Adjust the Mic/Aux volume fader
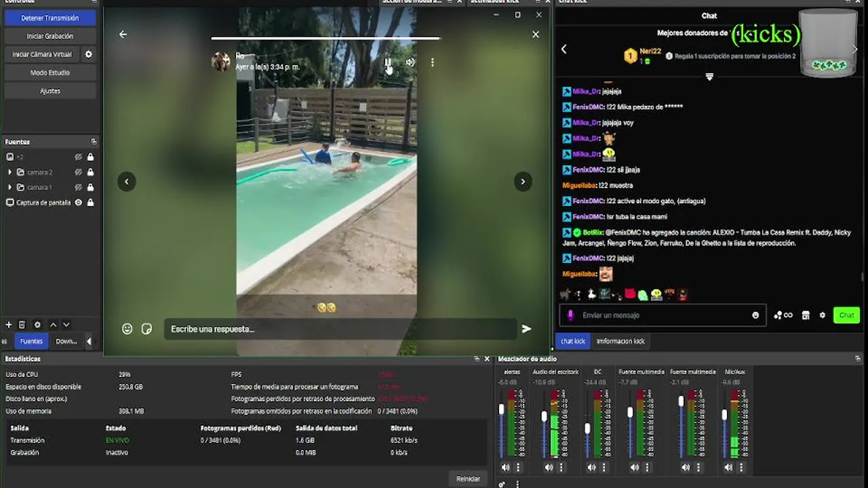The width and height of the screenshot is (868, 488). click(x=724, y=414)
